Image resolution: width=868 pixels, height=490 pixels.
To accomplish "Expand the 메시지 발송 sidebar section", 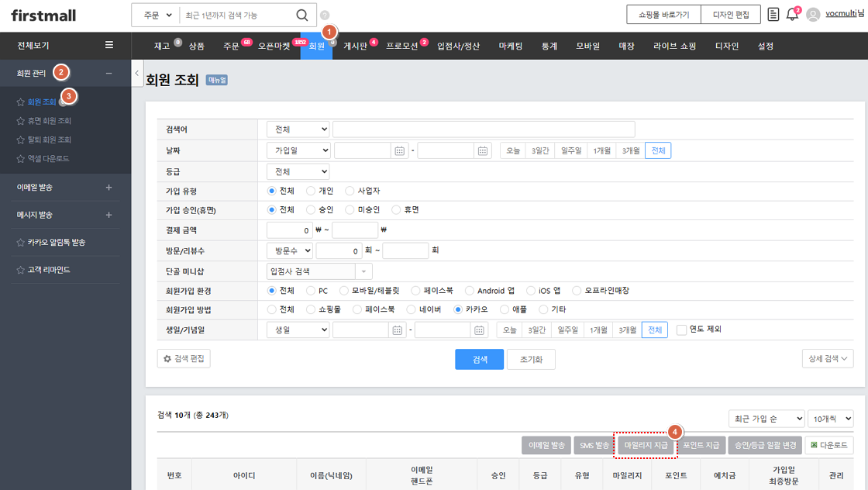I will tap(108, 215).
